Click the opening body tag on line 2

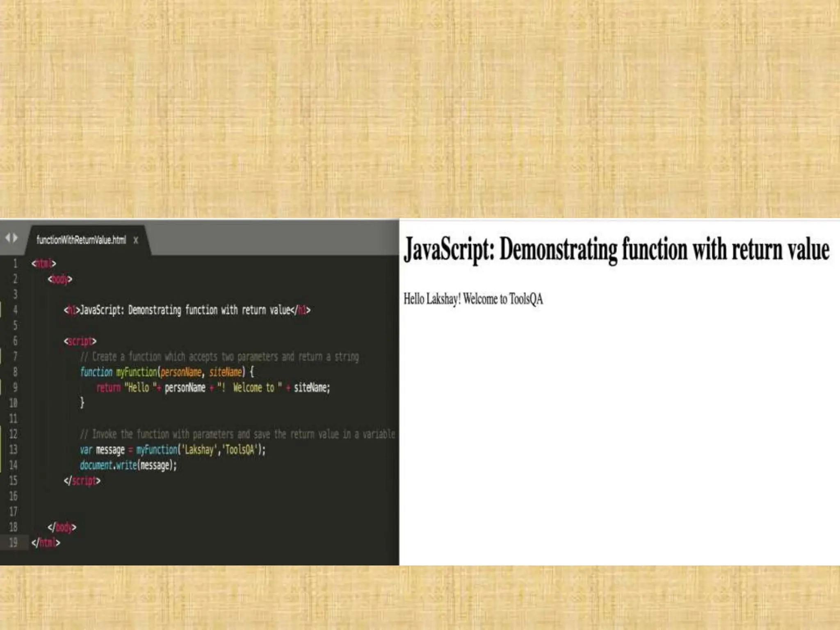point(60,279)
